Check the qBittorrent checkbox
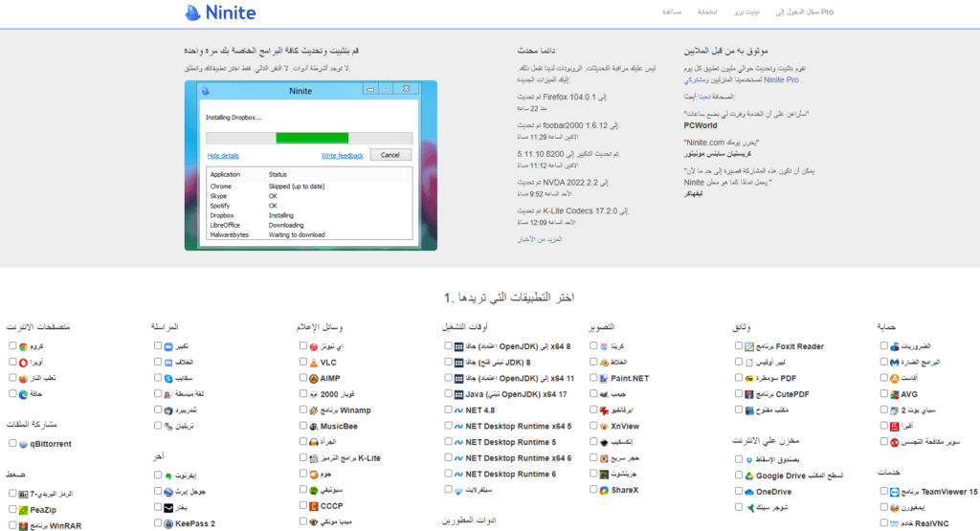This screenshot has width=980, height=531. click(x=11, y=444)
